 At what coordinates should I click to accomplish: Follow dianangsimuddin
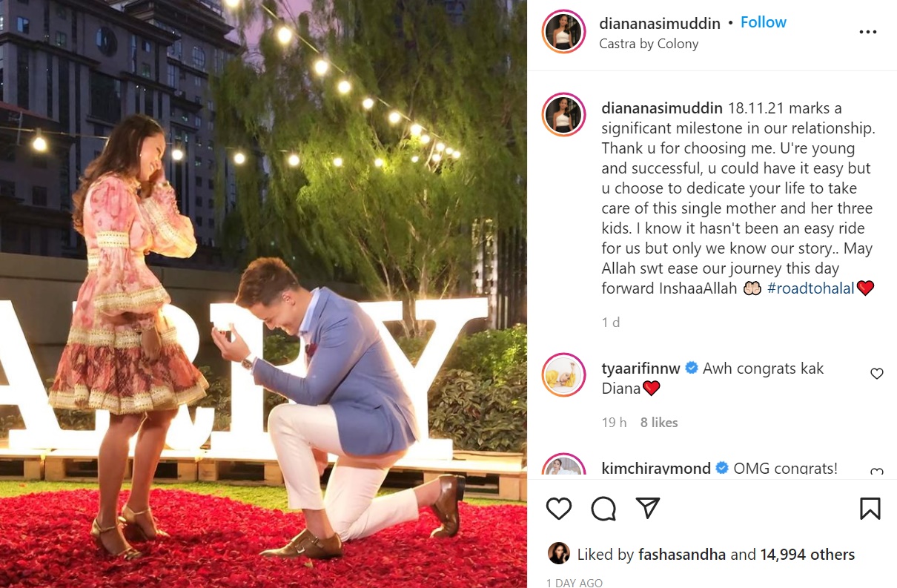763,22
